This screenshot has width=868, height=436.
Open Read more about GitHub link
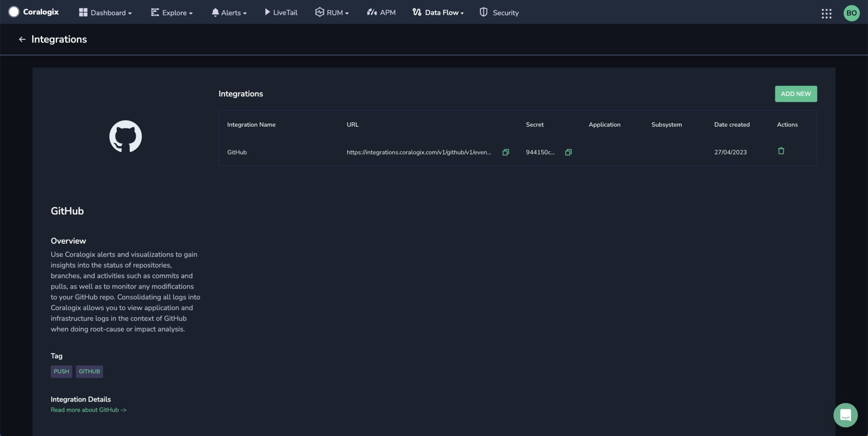click(89, 410)
